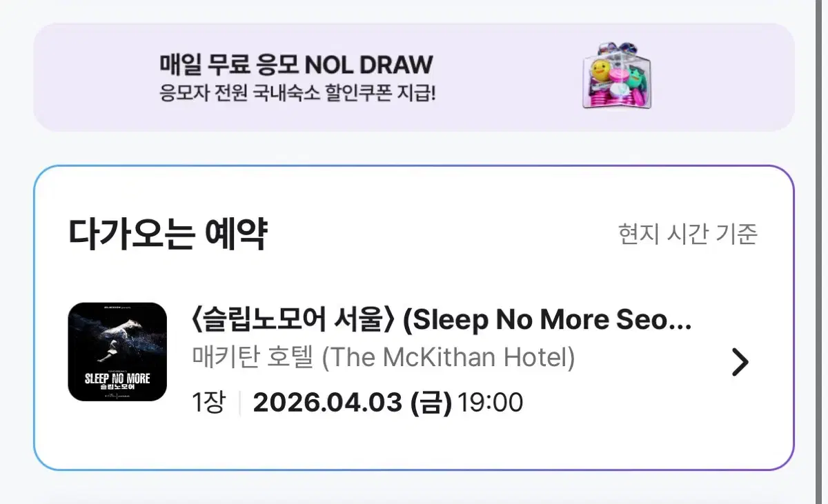Click the 매키탄 호텔 (The McKithan Hotel) venue text
This screenshot has width=828, height=504.
click(382, 358)
